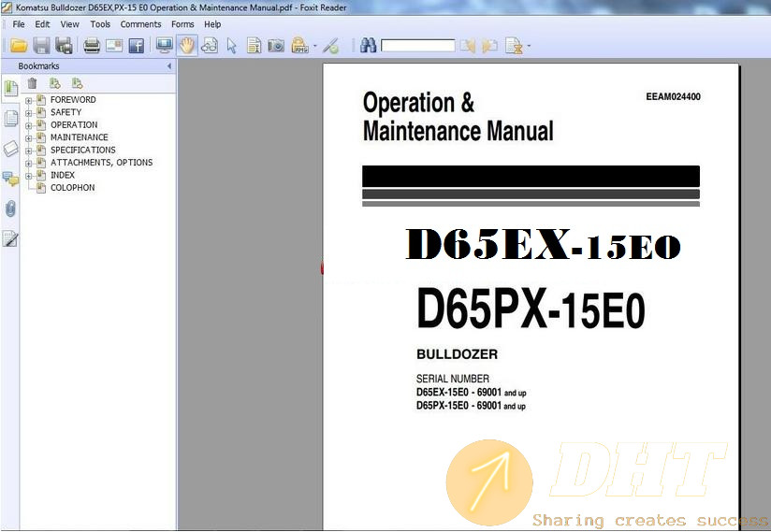Go to the SPECIFICATIONS bookmark
Screen dimensions: 771x532
tap(83, 150)
